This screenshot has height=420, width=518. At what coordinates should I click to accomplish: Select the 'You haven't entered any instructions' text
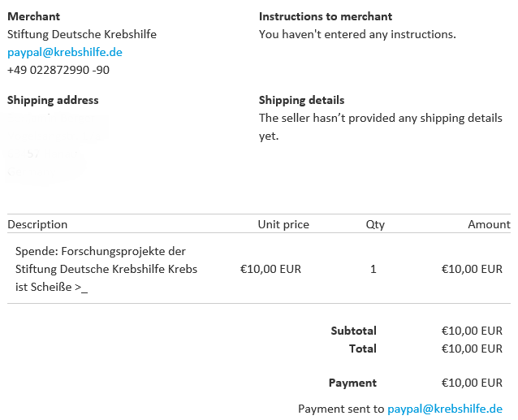357,34
